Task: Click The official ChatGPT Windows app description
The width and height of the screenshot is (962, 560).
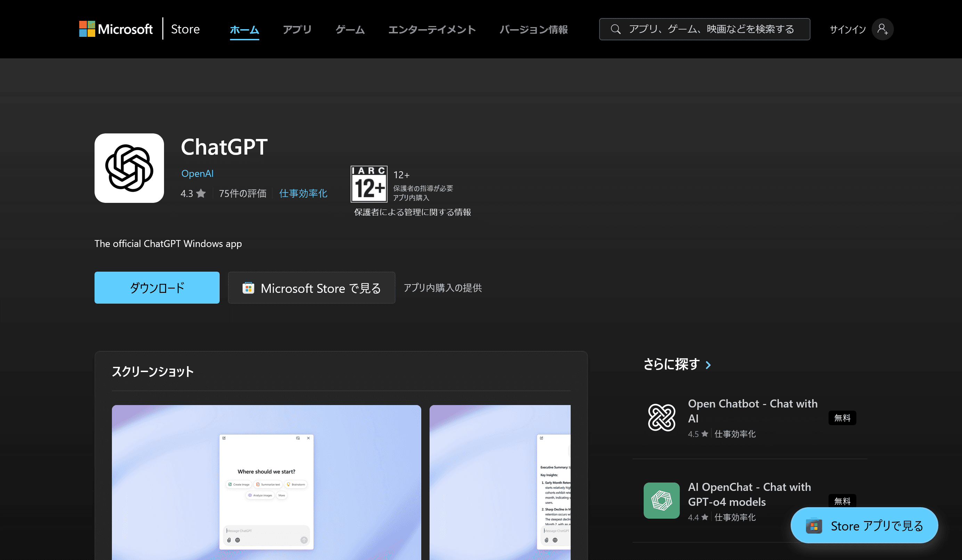Action: (x=168, y=244)
